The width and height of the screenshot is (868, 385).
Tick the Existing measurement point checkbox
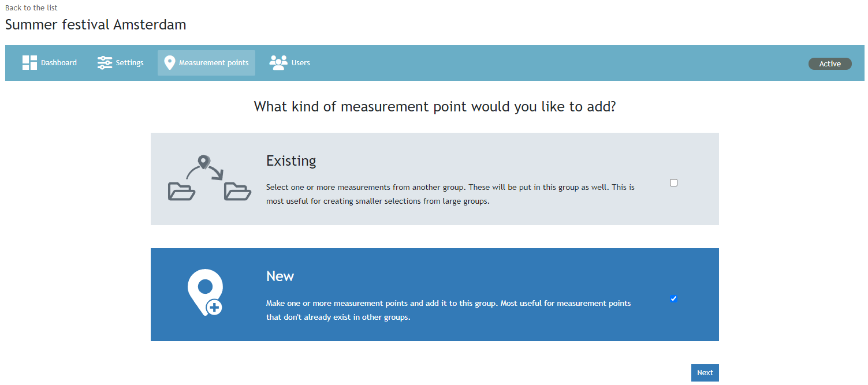point(673,183)
